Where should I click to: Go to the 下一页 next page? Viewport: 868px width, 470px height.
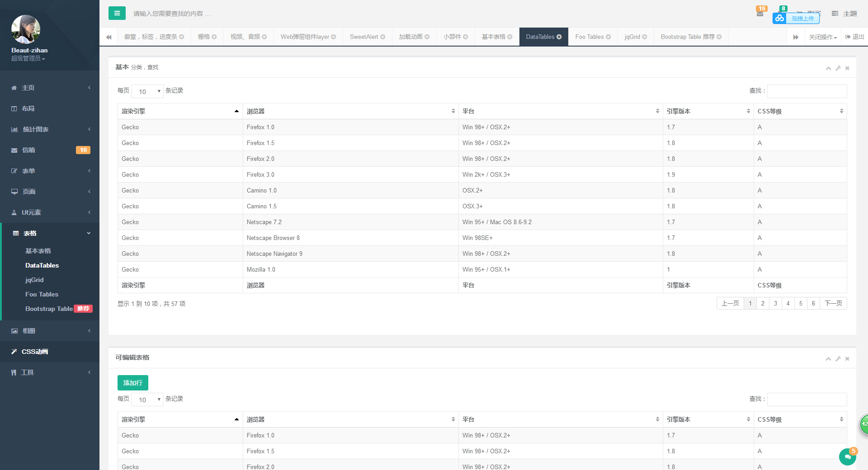[833, 303]
